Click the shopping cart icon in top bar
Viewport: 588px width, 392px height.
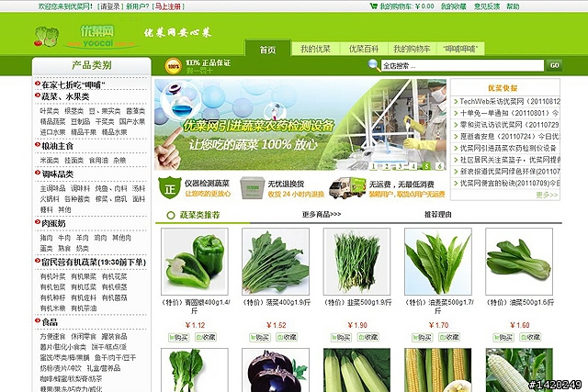[373, 6]
